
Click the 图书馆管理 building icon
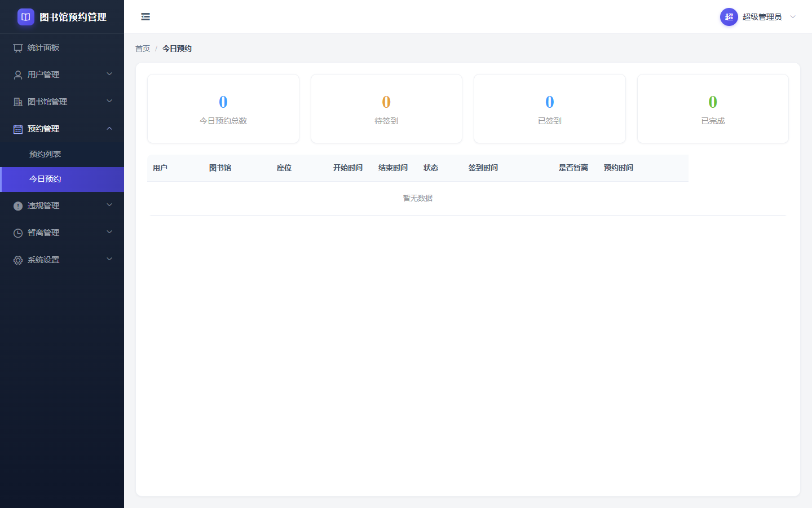(18, 102)
